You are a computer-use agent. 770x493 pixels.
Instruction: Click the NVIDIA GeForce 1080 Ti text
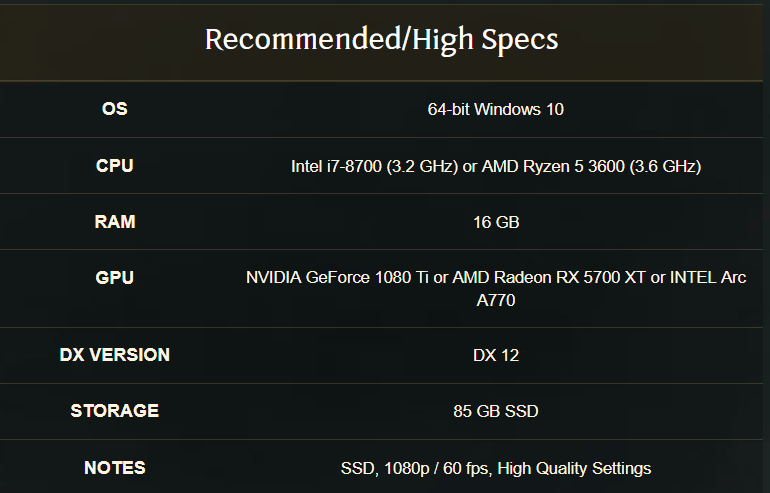pos(337,277)
